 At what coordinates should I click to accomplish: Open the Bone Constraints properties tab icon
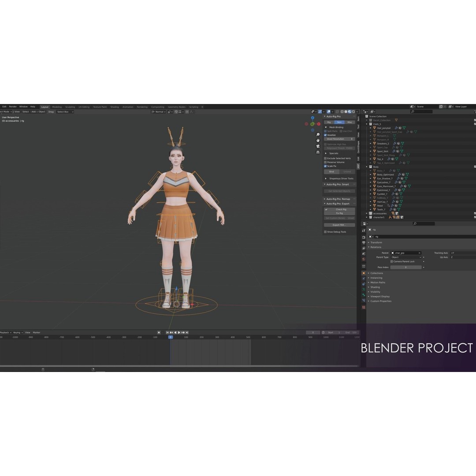coord(364,300)
